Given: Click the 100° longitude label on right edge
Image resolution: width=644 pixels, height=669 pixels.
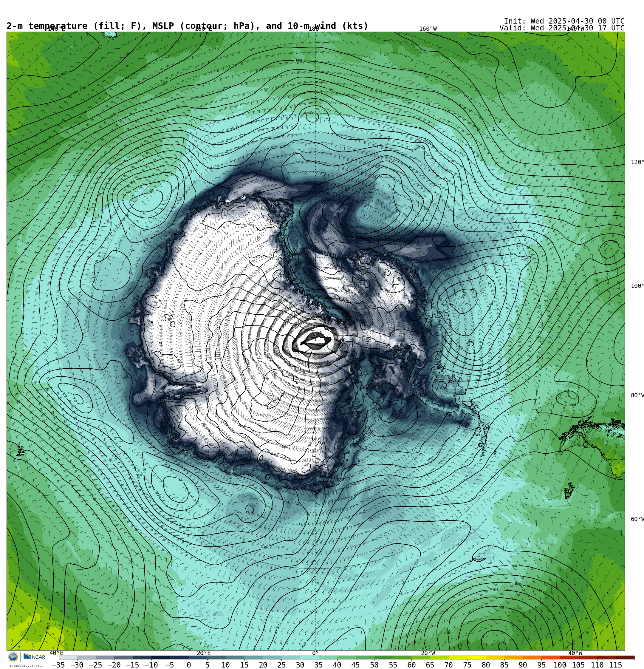Looking at the screenshot, I should click(637, 286).
